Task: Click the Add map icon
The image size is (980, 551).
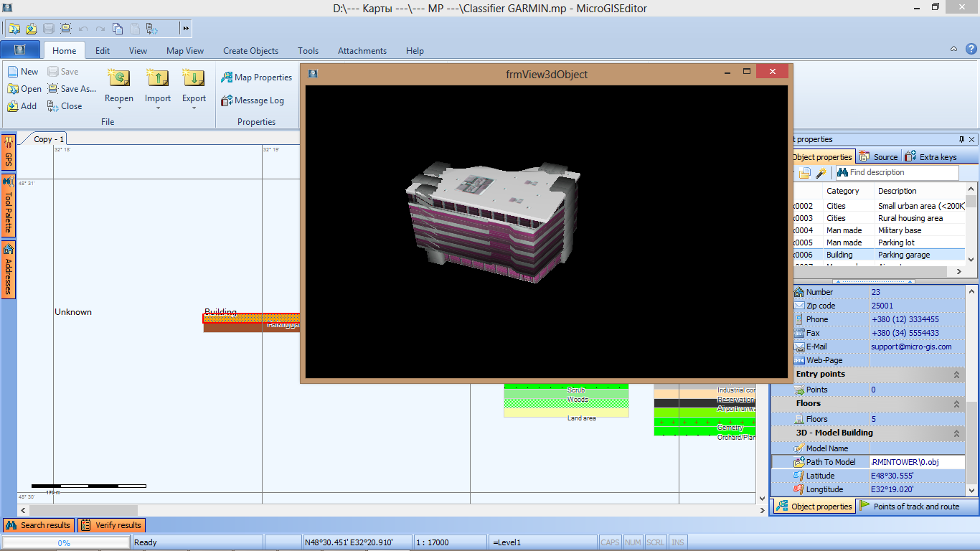Action: pyautogui.click(x=14, y=106)
